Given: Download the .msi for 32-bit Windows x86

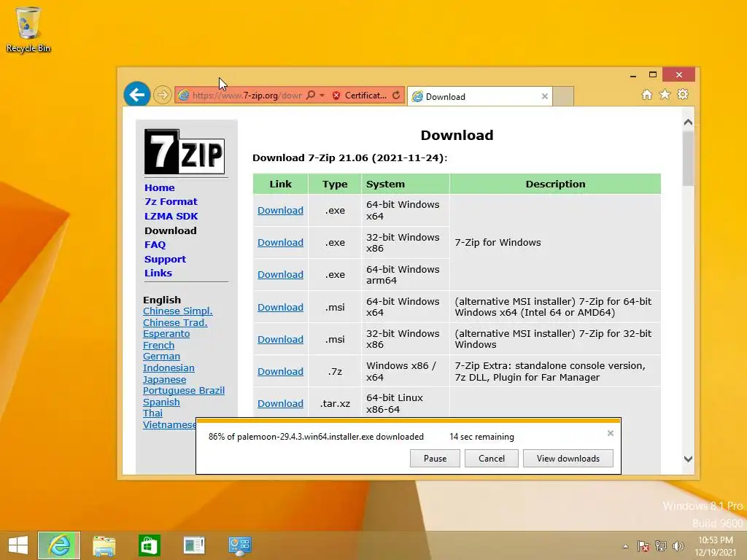Looking at the screenshot, I should point(280,340).
